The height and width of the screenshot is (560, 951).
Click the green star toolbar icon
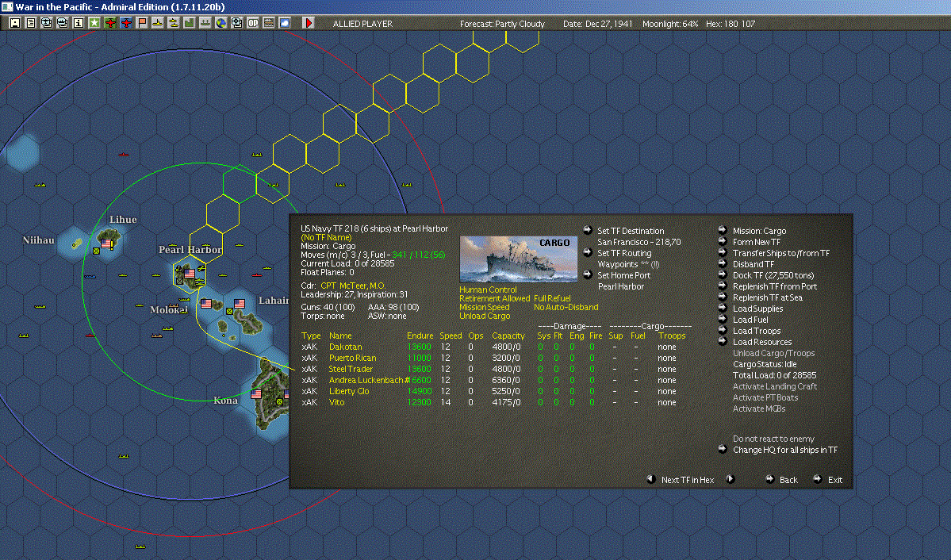(94, 23)
